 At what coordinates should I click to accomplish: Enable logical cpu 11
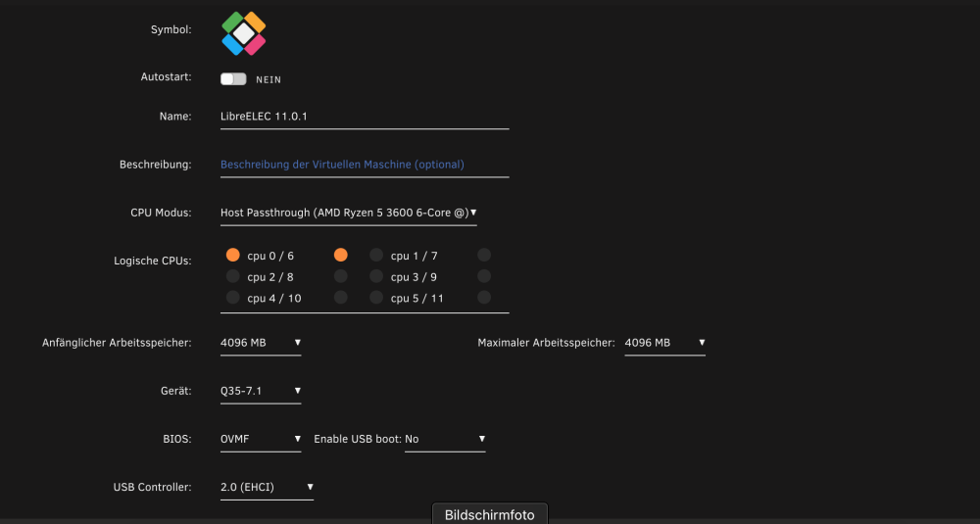pyautogui.click(x=484, y=298)
